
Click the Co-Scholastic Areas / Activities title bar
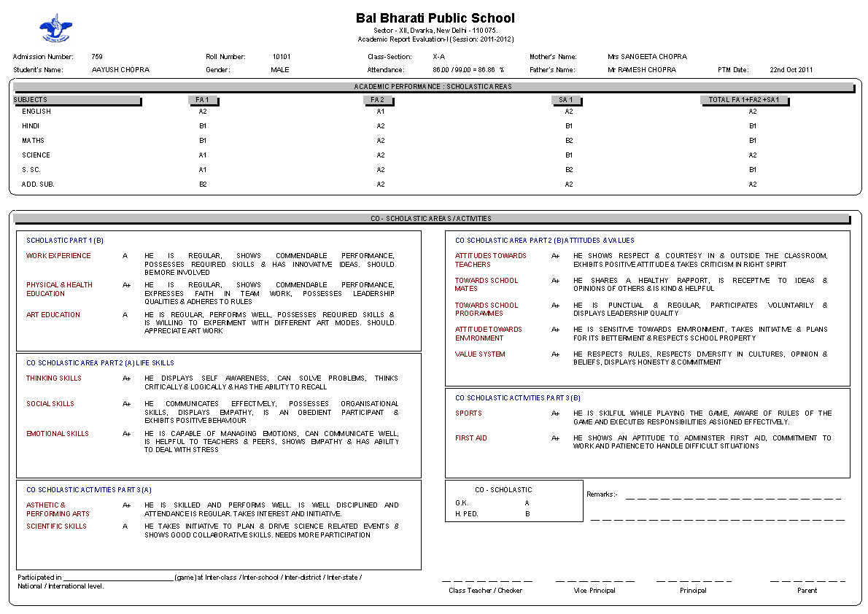431,219
